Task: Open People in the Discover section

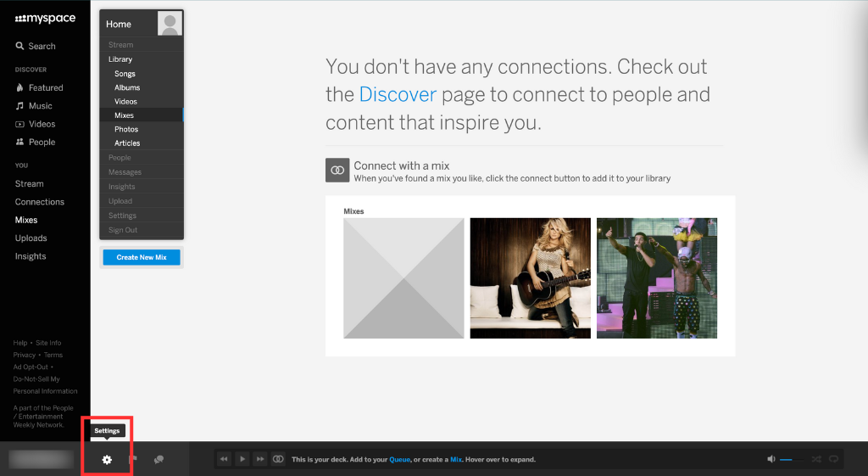Action: coord(36,142)
